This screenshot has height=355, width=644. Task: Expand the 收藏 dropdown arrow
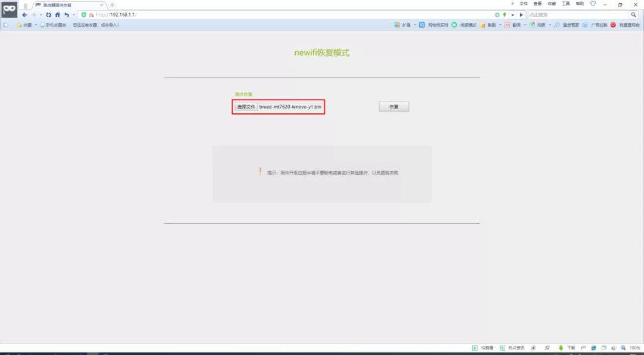(36, 25)
